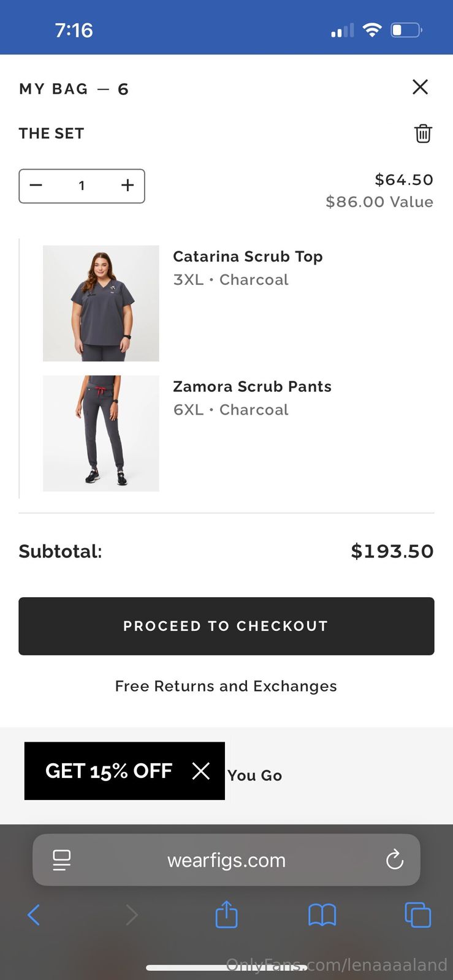Viewport: 453px width, 980px height.
Task: Decrease The Set quantity with minus
Action: click(x=36, y=186)
